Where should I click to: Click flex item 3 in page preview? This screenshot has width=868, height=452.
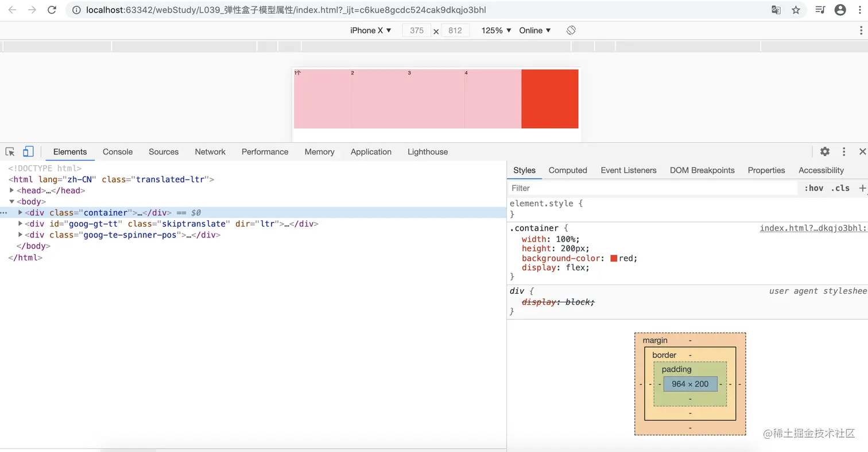[436, 99]
